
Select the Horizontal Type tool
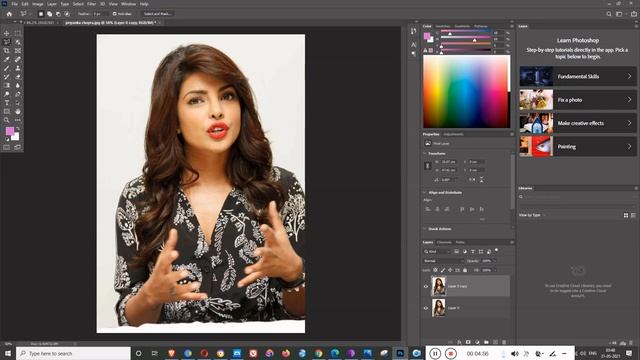7,103
